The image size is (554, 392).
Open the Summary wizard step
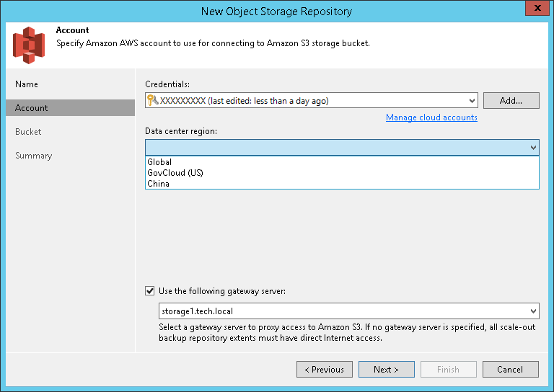point(34,156)
